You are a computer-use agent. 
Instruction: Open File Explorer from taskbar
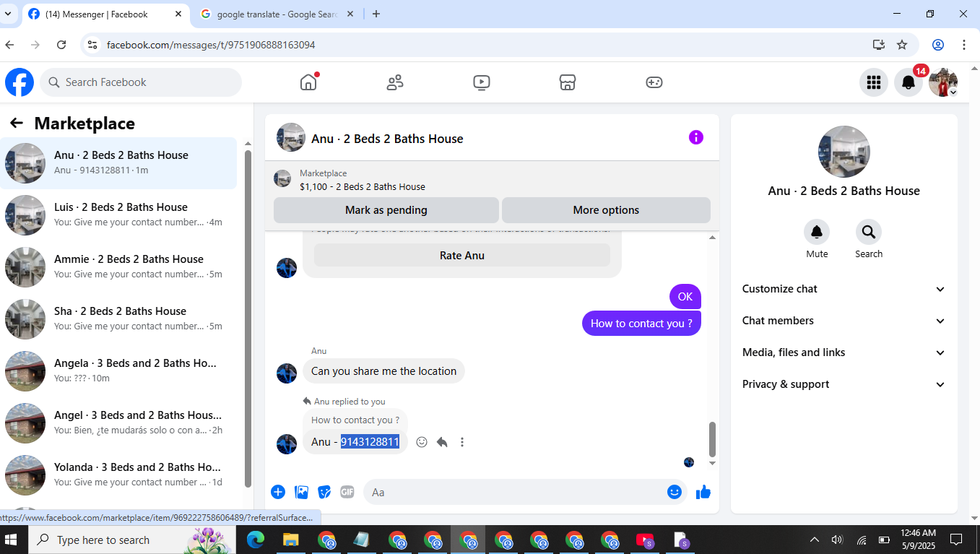[x=291, y=540]
